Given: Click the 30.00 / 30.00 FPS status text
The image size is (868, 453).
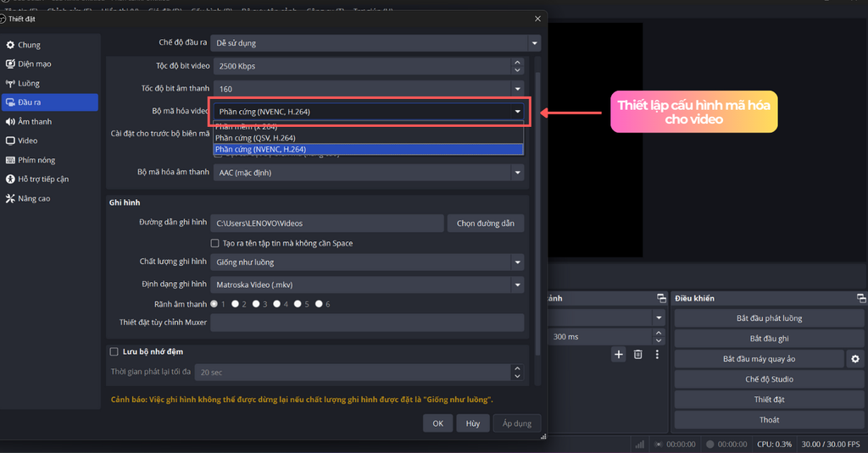Looking at the screenshot, I should click(x=831, y=445).
